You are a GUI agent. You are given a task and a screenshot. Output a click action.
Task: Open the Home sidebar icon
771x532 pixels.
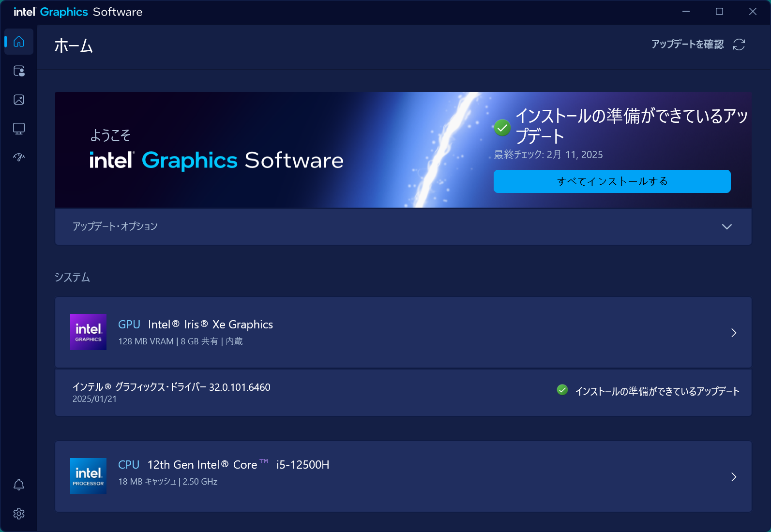(19, 42)
